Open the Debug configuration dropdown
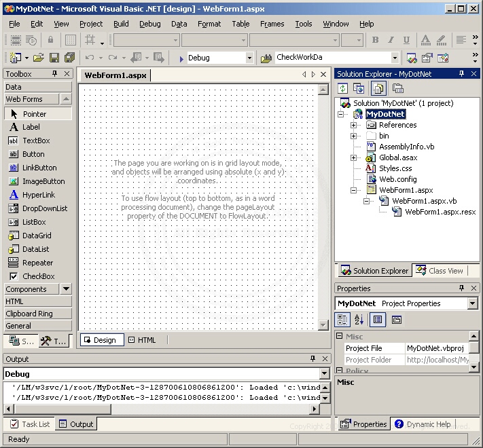The image size is (483, 448). pyautogui.click(x=249, y=58)
